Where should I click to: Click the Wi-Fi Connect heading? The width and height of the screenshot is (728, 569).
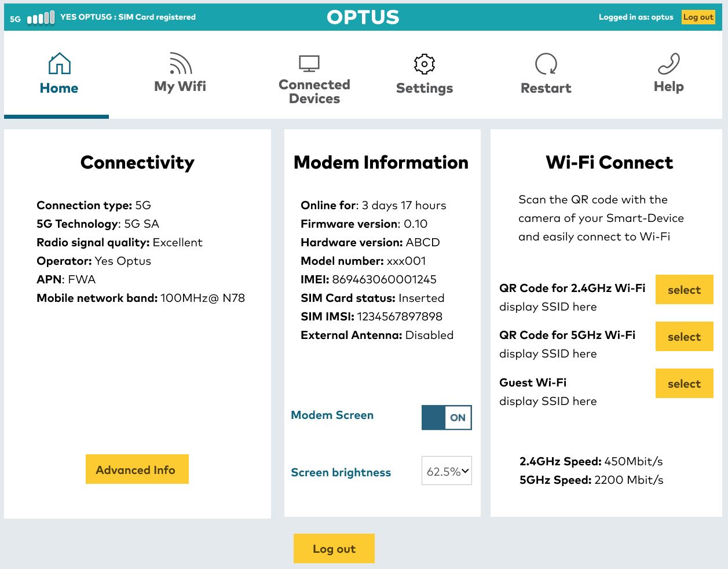[x=609, y=163]
